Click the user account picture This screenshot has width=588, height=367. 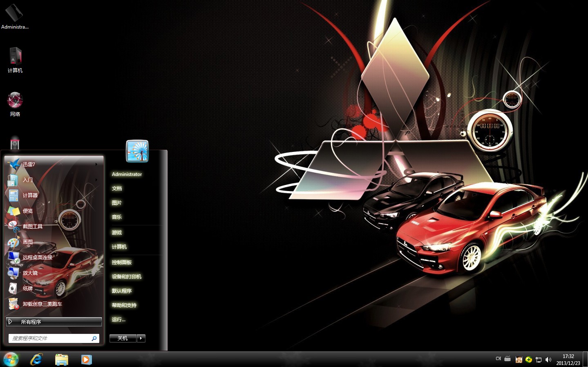click(137, 151)
